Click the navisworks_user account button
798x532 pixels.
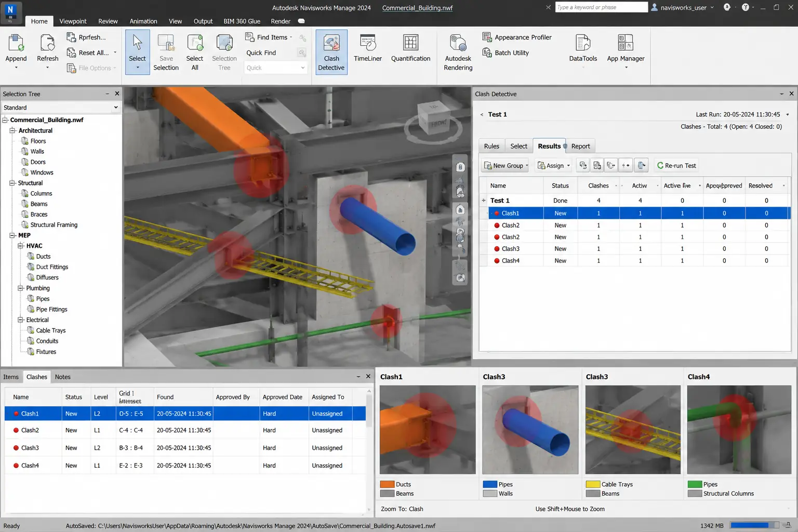pyautogui.click(x=683, y=7)
